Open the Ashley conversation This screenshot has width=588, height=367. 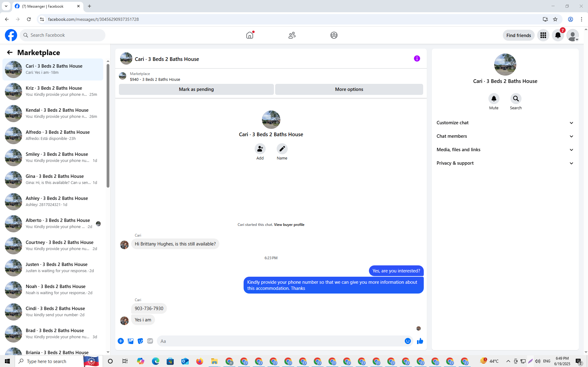[53, 201]
